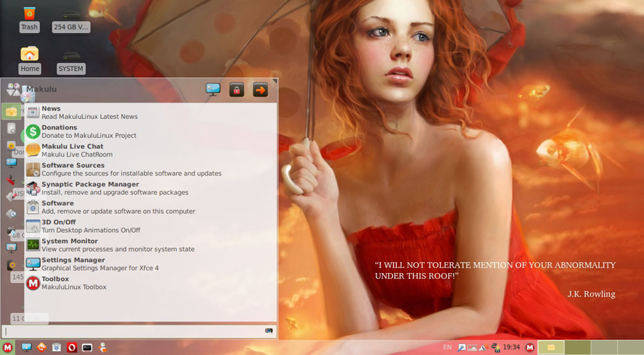Select the Home folder desktop icon
This screenshot has width=644, height=355.
click(29, 60)
